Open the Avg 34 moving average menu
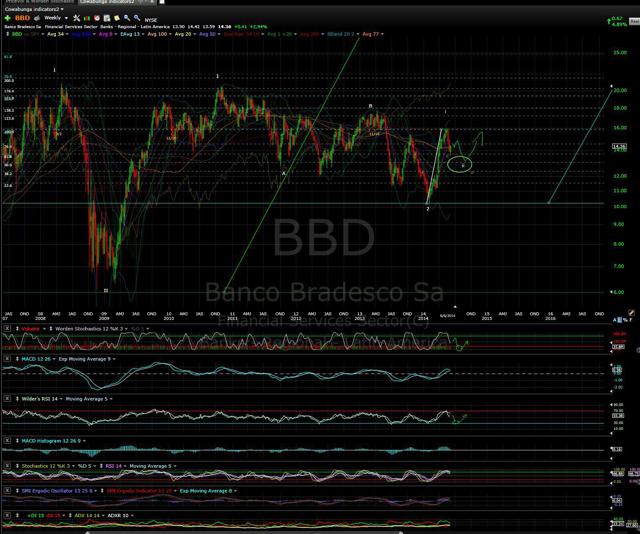Image resolution: width=640 pixels, height=534 pixels. (58, 34)
